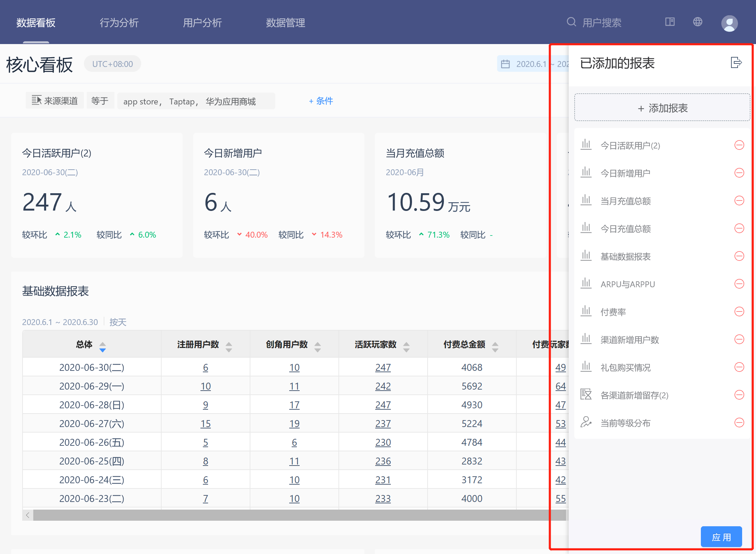Click the exit panel icon beside 已添加的报表
Screen dimensions: 756x554
736,63
